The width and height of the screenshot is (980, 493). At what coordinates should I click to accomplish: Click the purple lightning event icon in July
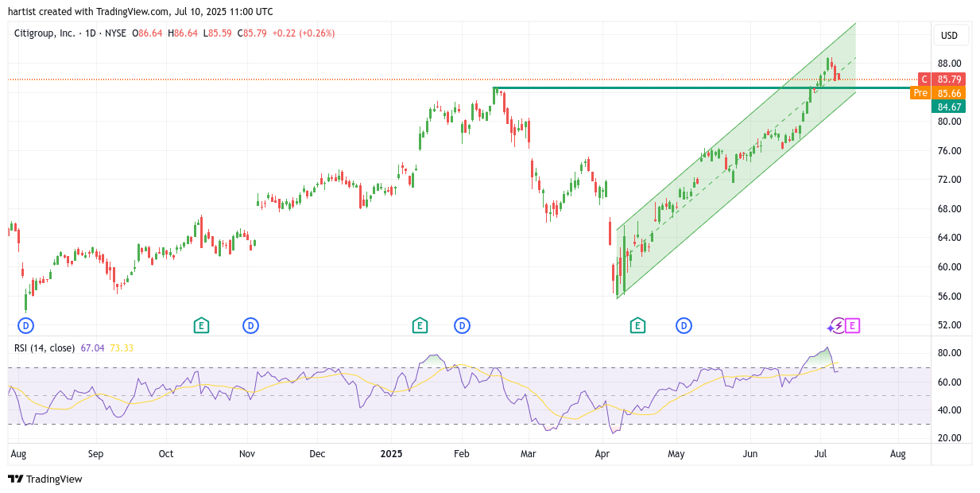coord(837,325)
